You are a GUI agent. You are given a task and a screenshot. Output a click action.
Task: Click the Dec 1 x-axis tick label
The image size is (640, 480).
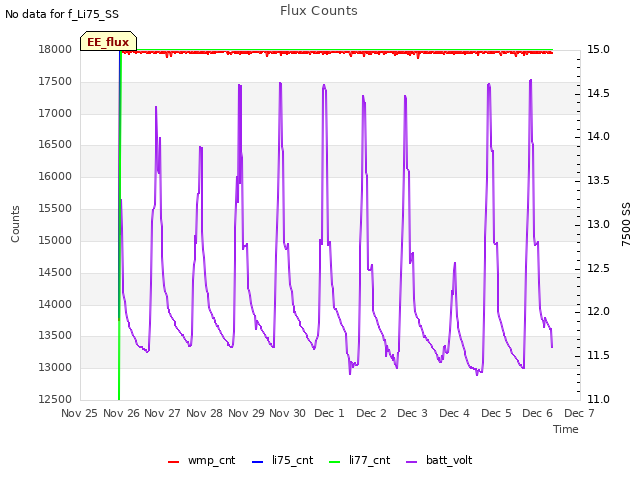329,413
